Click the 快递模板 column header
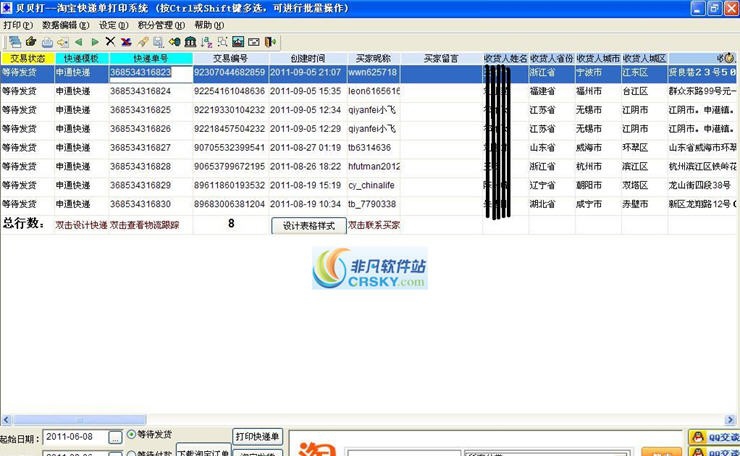This screenshot has height=456, width=740. click(x=82, y=59)
